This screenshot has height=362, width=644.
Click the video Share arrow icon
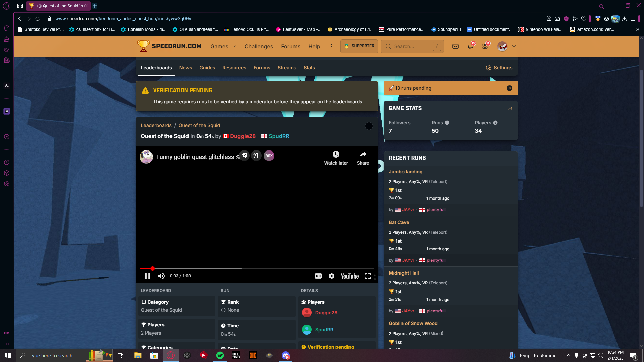(363, 155)
